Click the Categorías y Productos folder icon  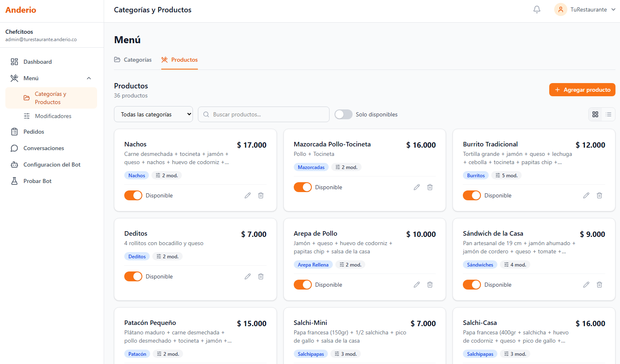click(x=27, y=98)
